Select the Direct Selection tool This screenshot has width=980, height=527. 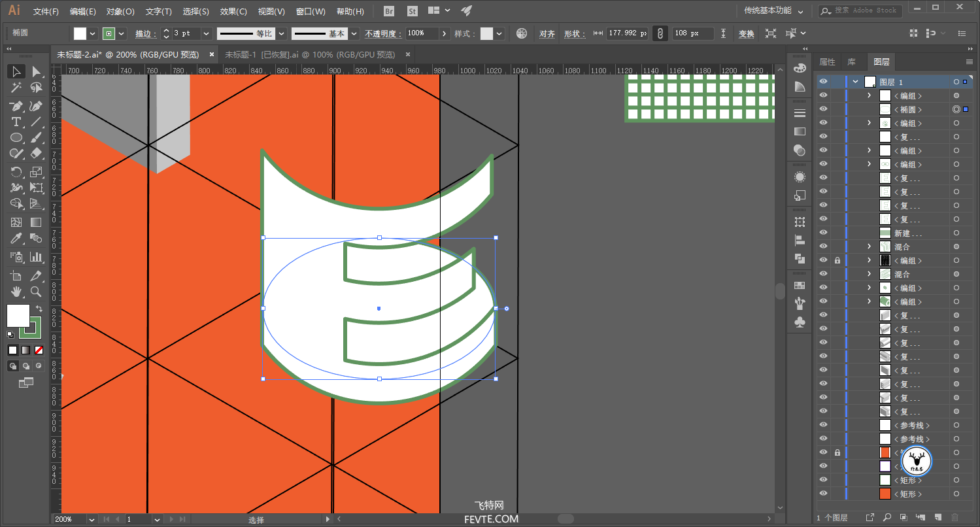tap(37, 72)
